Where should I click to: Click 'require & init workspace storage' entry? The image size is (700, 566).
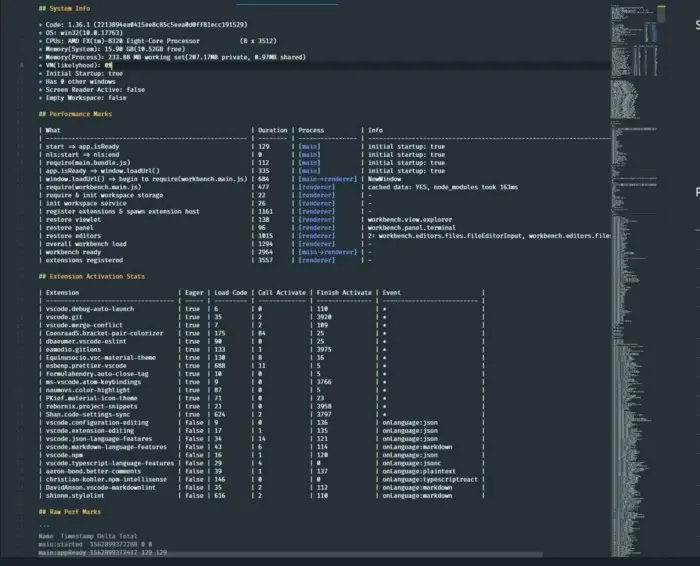(x=104, y=195)
